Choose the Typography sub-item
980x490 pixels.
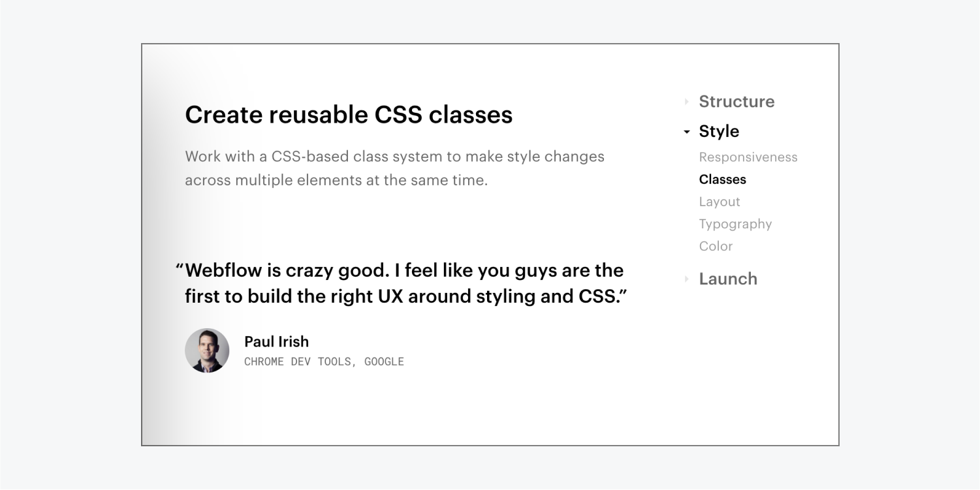[735, 224]
